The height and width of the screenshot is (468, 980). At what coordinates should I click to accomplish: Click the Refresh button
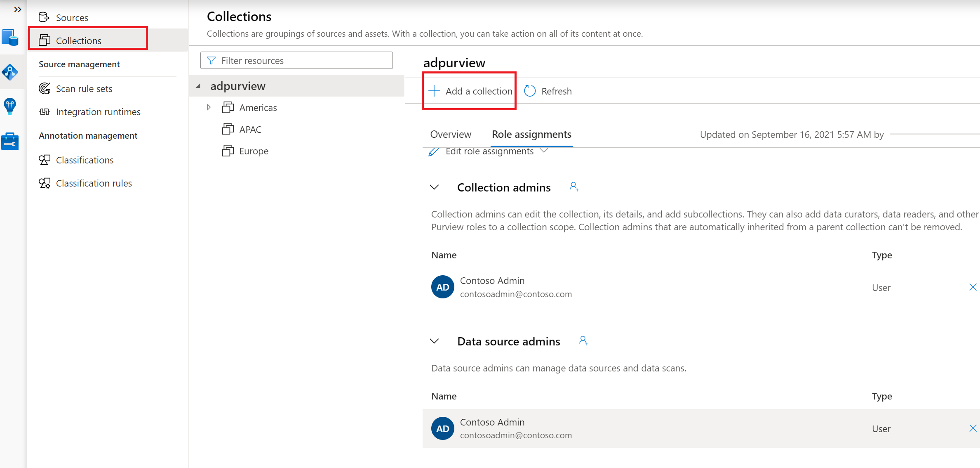click(548, 91)
